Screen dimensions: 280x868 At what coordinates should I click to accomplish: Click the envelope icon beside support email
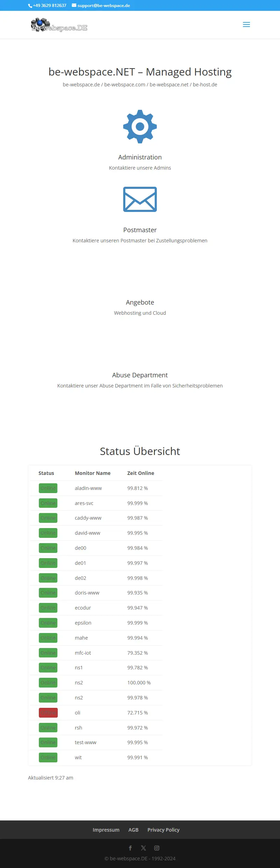[74, 5]
